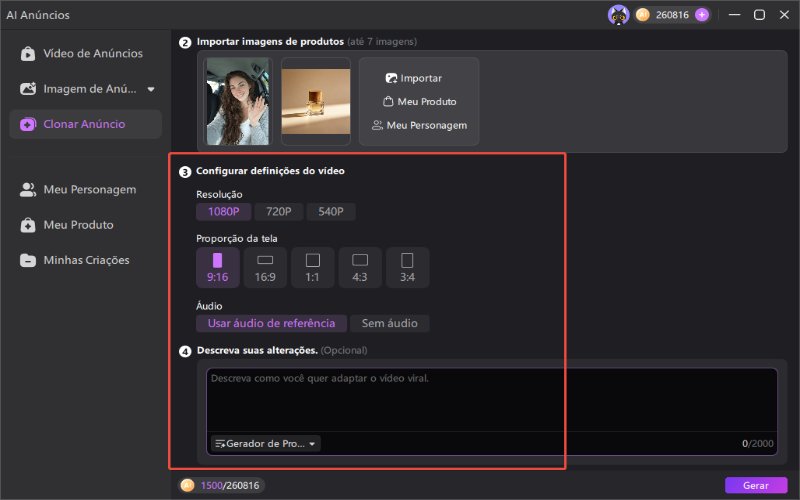Click the cat avatar profile icon

click(618, 15)
